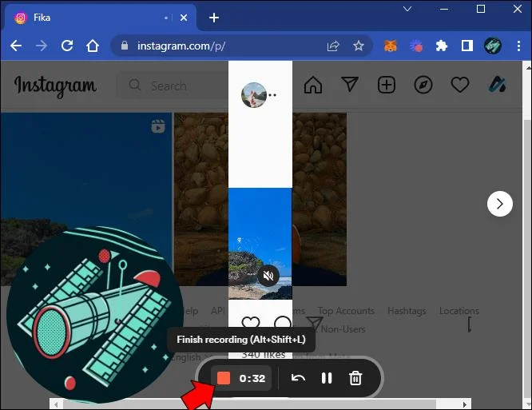The image size is (532, 410).
Task: Open the Top Accounts footer link
Action: tap(346, 311)
